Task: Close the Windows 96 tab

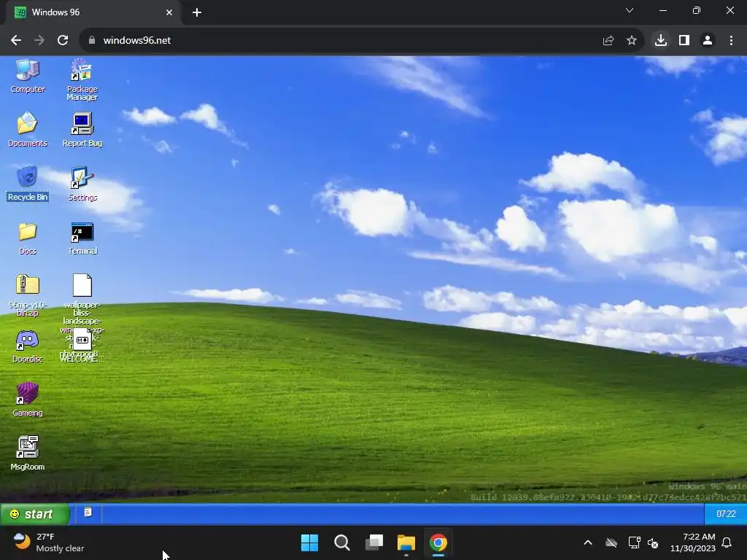Action: click(169, 12)
